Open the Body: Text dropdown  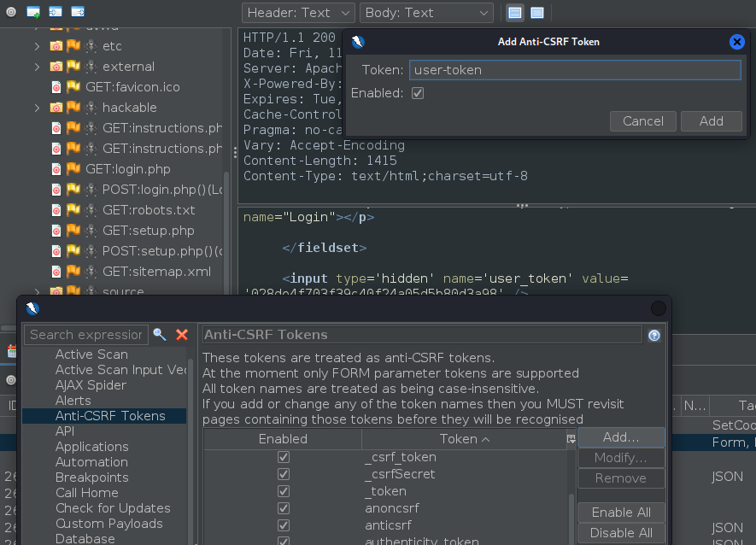pos(426,13)
